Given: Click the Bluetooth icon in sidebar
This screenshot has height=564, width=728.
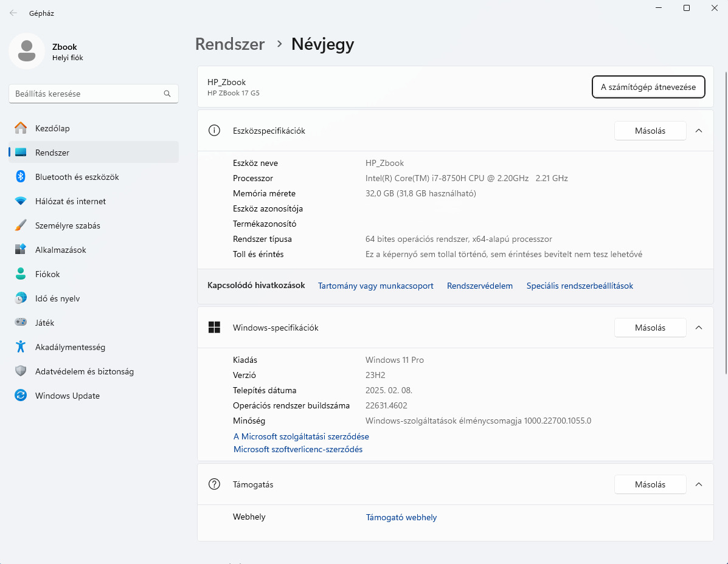Looking at the screenshot, I should tap(21, 176).
